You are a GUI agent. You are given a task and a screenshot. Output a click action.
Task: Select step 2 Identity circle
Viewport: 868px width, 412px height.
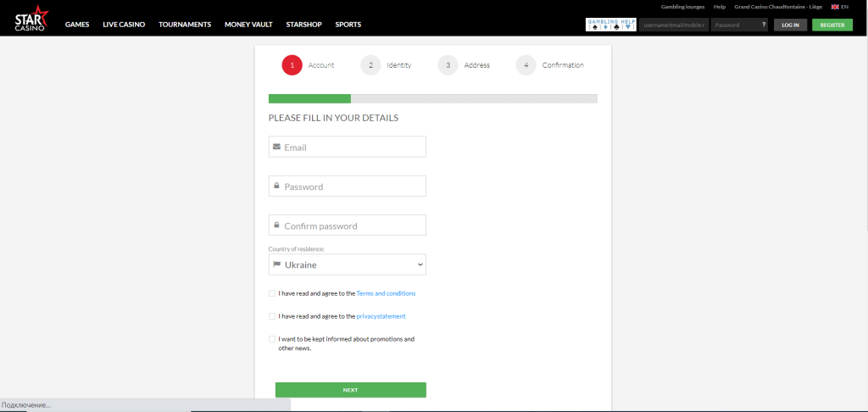370,65
